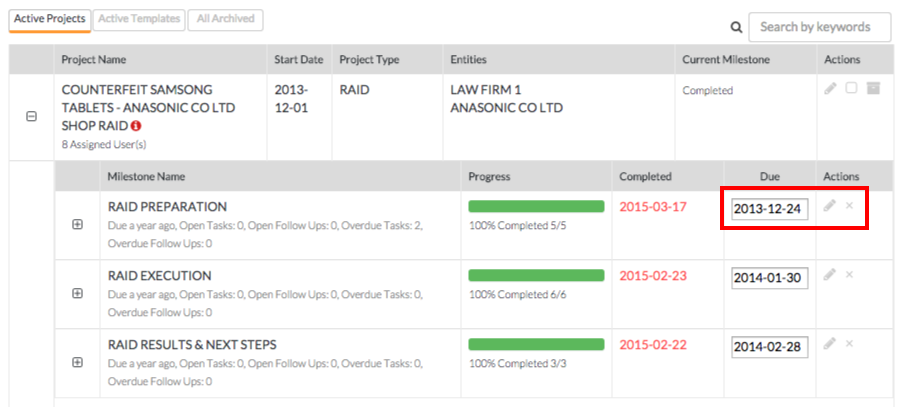Click the Search by keywords field
Image resolution: width=900 pixels, height=407 pixels.
point(819,28)
